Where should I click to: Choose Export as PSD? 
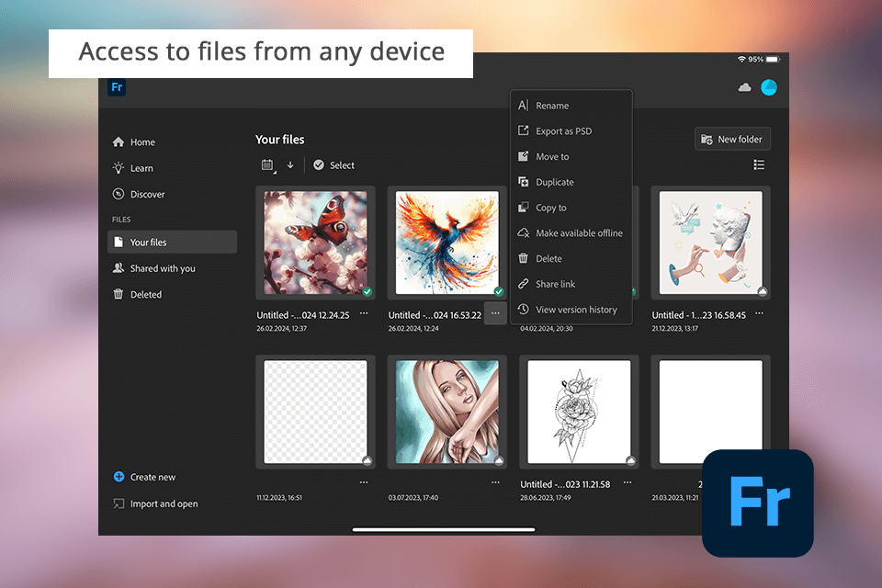[x=571, y=131]
